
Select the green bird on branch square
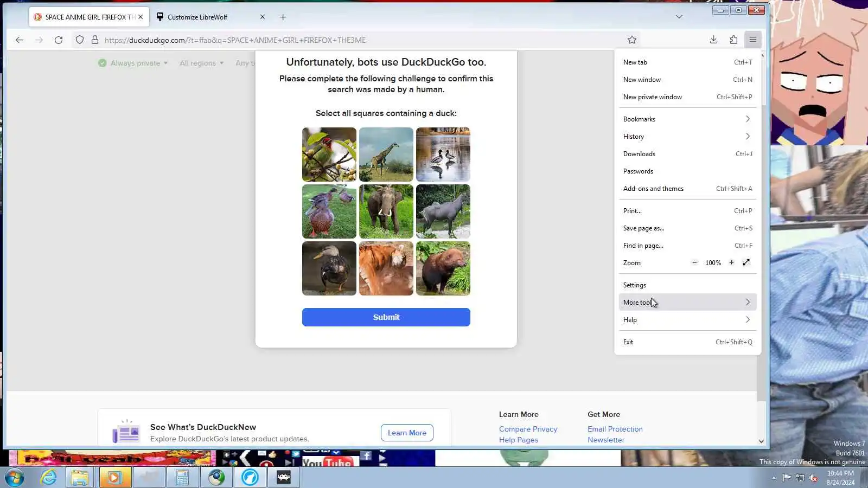click(329, 155)
